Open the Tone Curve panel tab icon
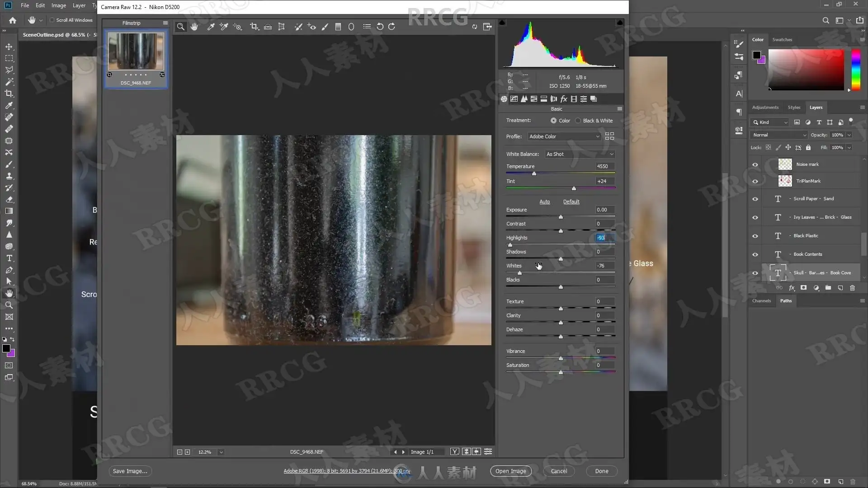The width and height of the screenshot is (868, 488). click(x=514, y=99)
